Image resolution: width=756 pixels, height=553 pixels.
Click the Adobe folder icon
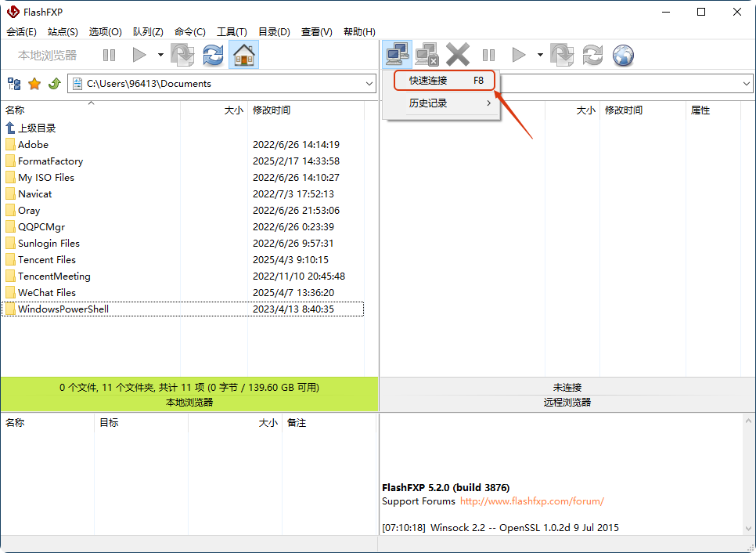10,144
